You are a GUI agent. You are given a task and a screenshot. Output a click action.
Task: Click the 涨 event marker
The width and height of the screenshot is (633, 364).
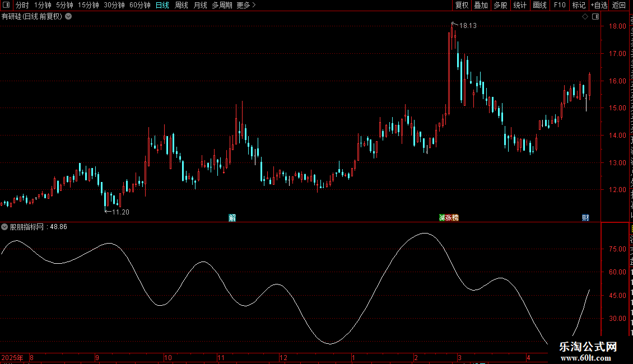(449, 218)
